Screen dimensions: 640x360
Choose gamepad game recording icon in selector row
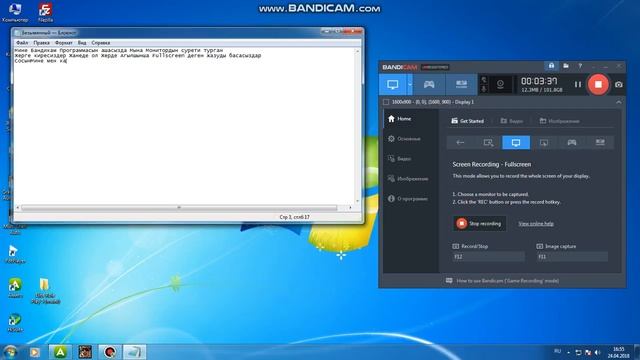point(572,142)
